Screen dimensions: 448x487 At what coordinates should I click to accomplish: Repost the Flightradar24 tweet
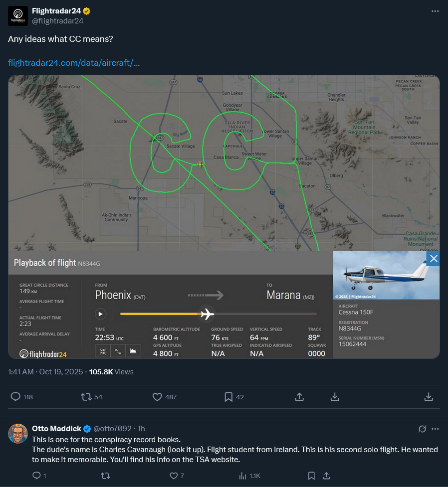(86, 397)
